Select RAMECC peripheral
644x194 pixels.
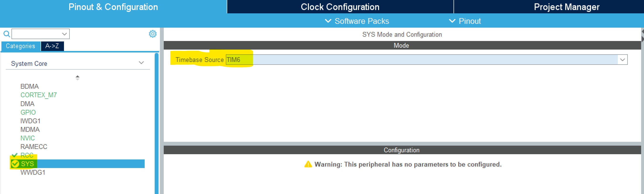34,147
